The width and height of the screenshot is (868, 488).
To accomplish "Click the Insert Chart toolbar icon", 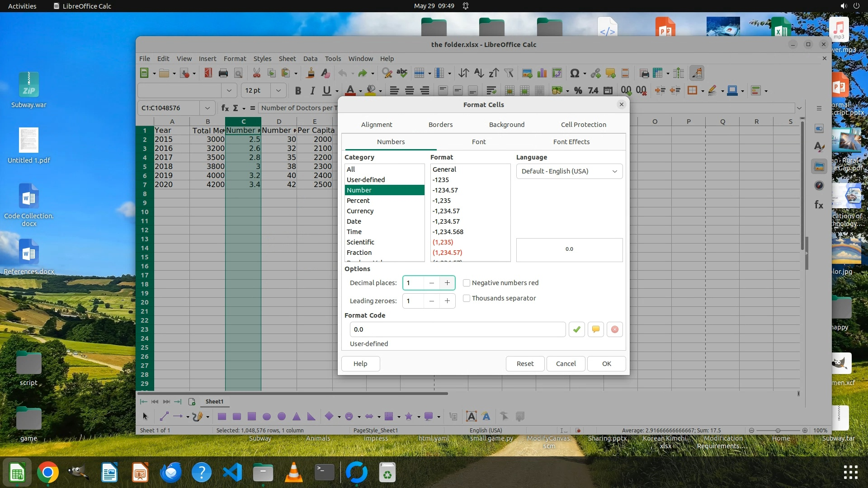I will click(542, 73).
